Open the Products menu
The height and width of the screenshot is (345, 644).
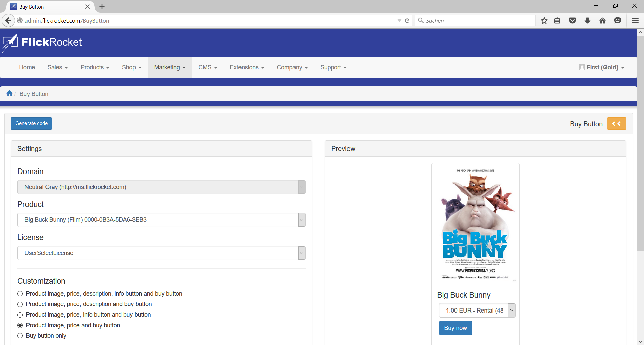[x=95, y=67]
